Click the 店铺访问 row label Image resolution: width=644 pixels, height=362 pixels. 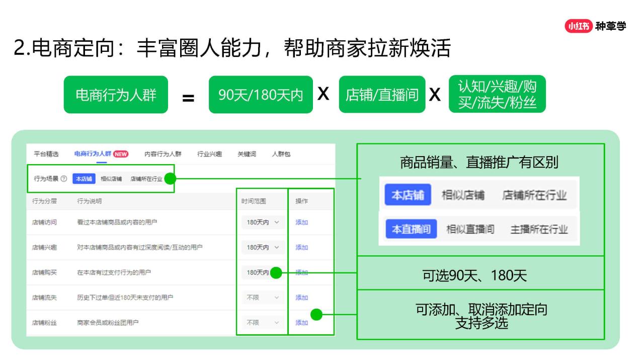point(44,222)
